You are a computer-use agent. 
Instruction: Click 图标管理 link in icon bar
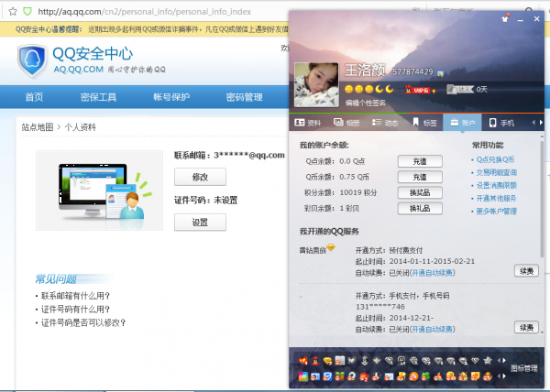(x=524, y=368)
